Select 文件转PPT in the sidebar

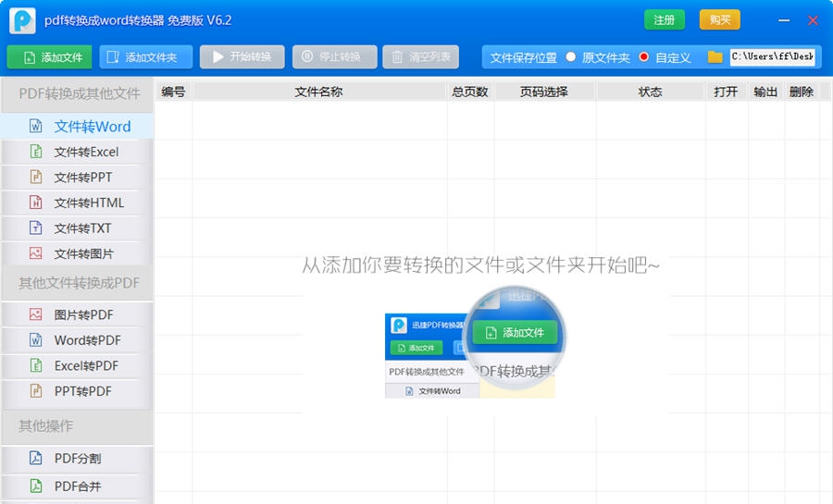point(78,178)
